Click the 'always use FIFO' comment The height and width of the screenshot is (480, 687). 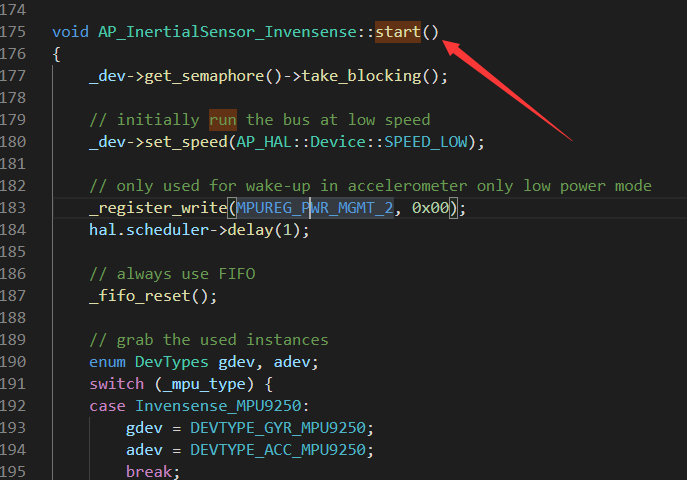click(172, 274)
